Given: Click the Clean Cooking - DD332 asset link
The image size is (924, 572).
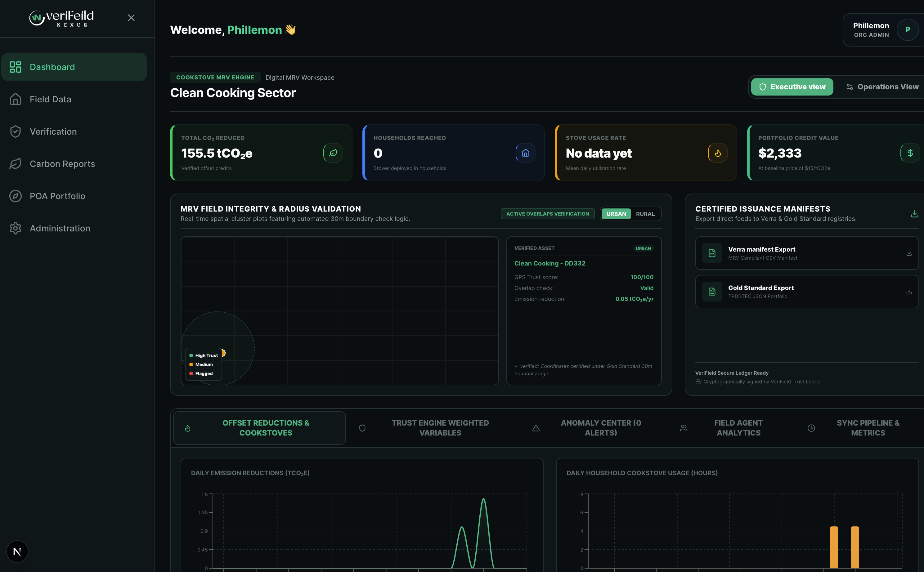Looking at the screenshot, I should click(x=549, y=263).
